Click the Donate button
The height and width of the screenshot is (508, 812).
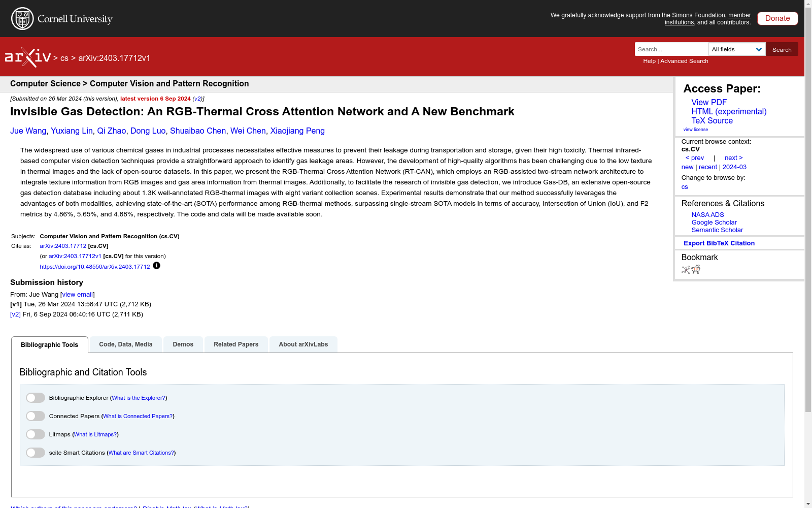click(777, 18)
